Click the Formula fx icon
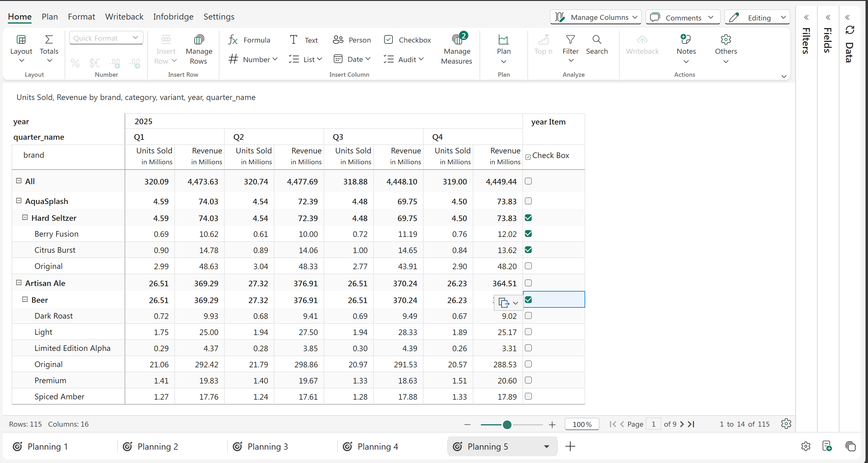Image resolution: width=868 pixels, height=463 pixels. (233, 40)
